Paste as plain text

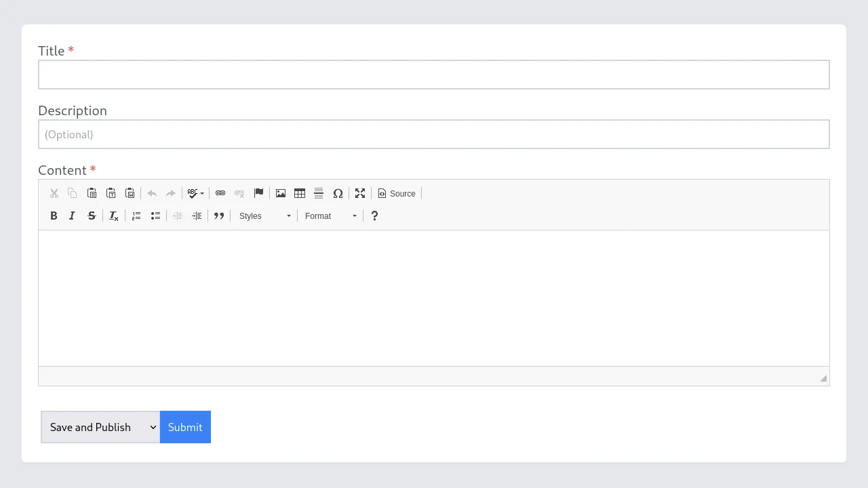[x=111, y=193]
